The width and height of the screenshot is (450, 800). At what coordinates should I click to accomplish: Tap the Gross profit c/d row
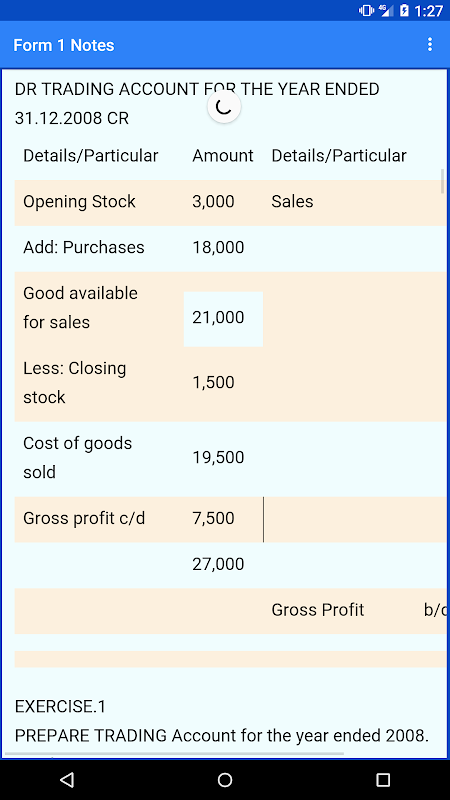[231, 519]
